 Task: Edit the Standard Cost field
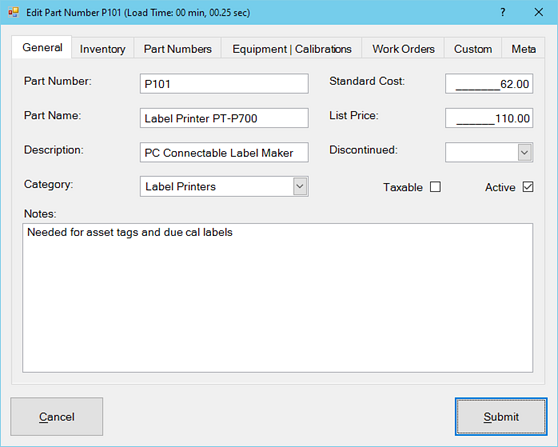coord(489,84)
